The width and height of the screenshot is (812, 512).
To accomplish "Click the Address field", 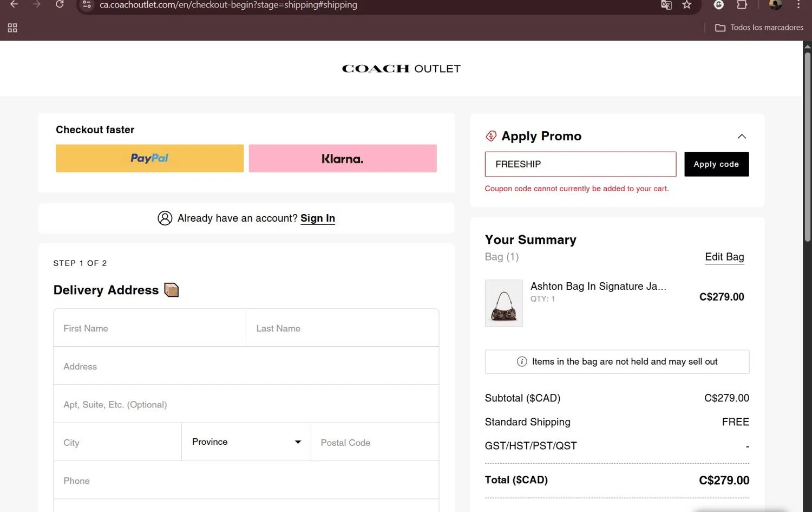I will pos(246,366).
